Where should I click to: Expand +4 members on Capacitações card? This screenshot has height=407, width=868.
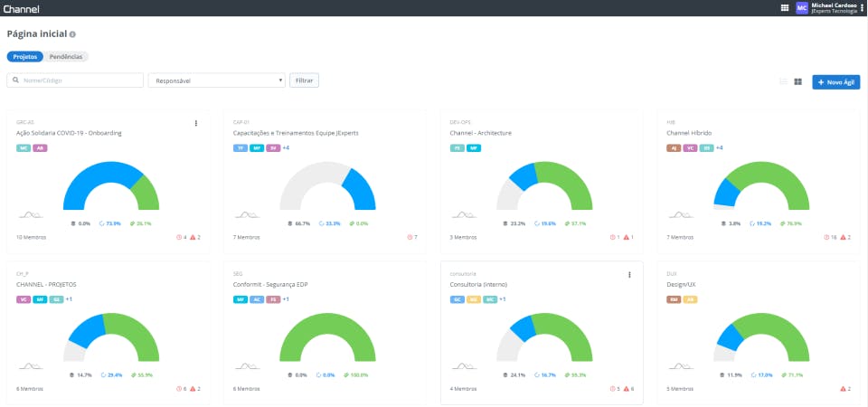tap(287, 147)
